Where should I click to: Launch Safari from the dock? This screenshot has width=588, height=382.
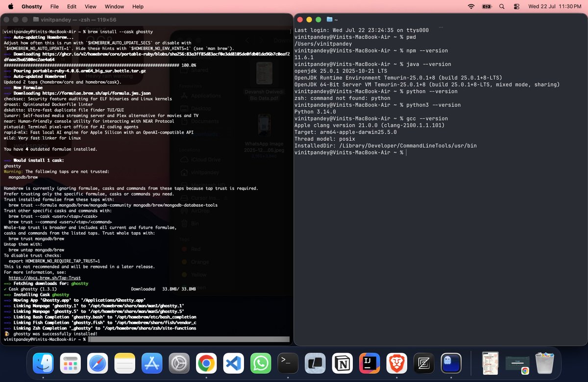[98, 364]
